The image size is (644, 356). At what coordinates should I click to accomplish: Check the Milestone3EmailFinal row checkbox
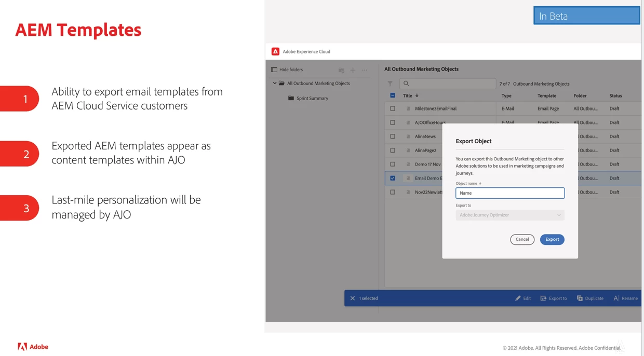(393, 108)
